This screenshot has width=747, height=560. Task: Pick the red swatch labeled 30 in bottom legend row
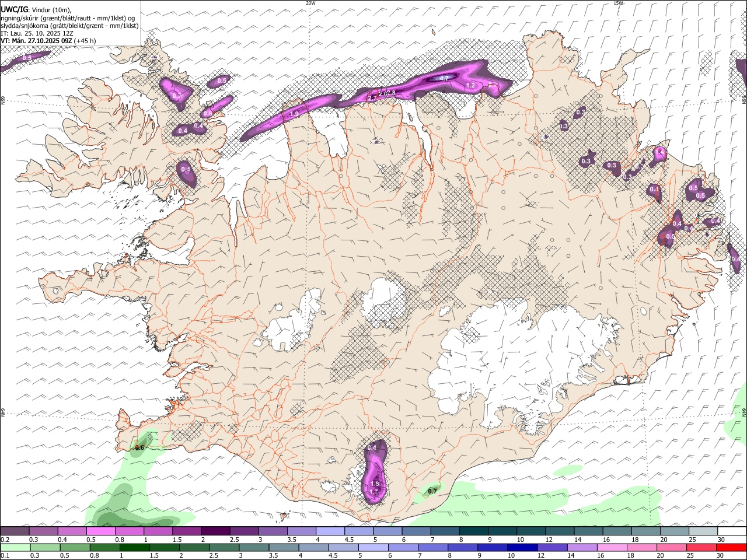click(732, 547)
